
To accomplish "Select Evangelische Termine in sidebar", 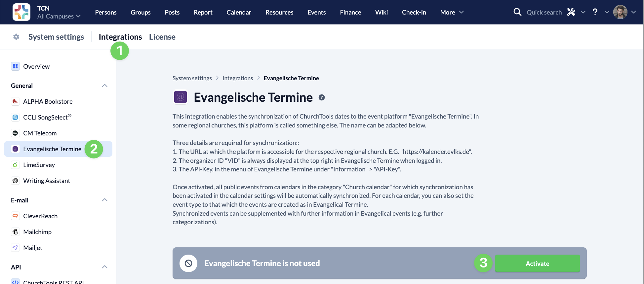I will (x=58, y=149).
